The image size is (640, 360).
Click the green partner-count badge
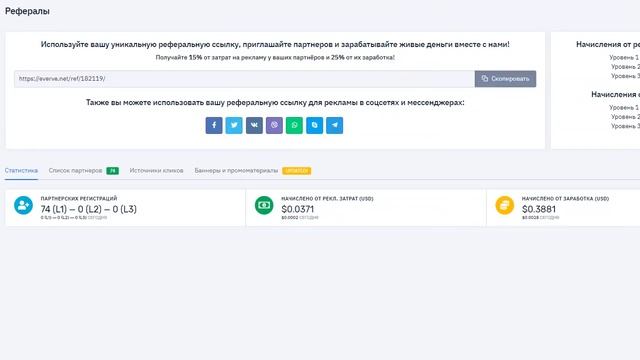click(x=113, y=171)
